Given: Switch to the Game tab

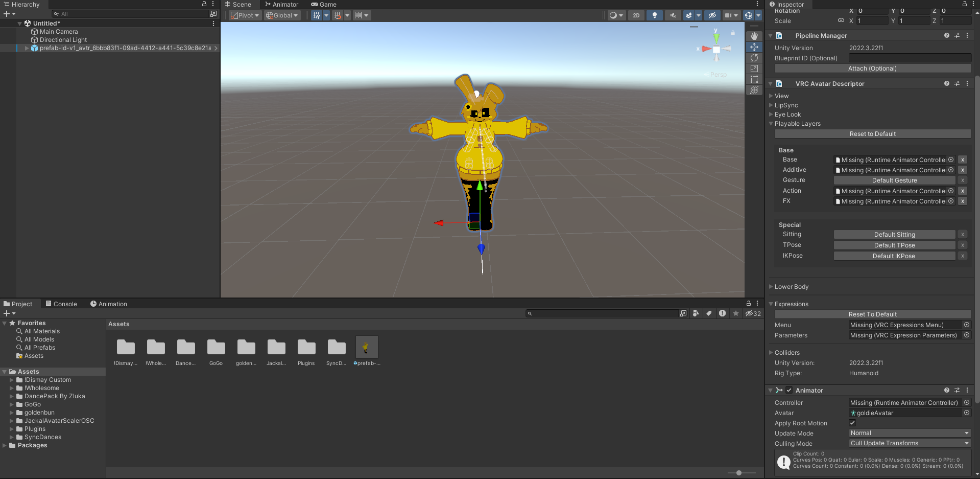Looking at the screenshot, I should click(x=324, y=4).
